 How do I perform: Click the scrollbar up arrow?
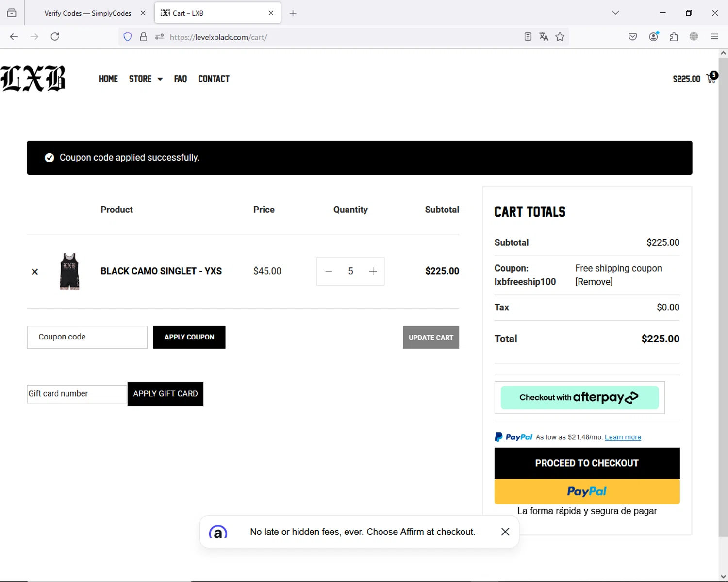723,53
